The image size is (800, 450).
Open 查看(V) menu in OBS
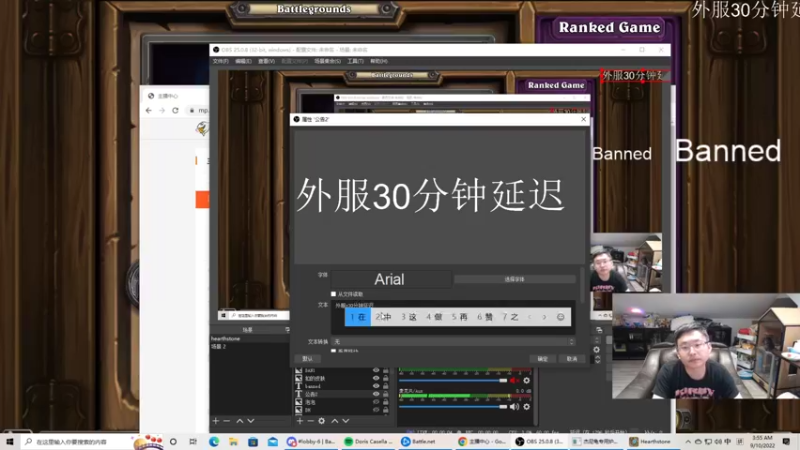click(266, 61)
